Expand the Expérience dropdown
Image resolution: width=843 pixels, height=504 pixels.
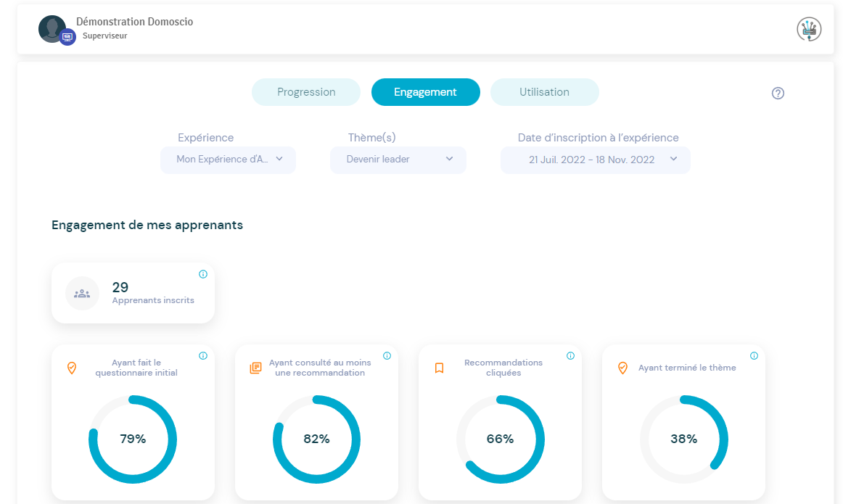228,160
